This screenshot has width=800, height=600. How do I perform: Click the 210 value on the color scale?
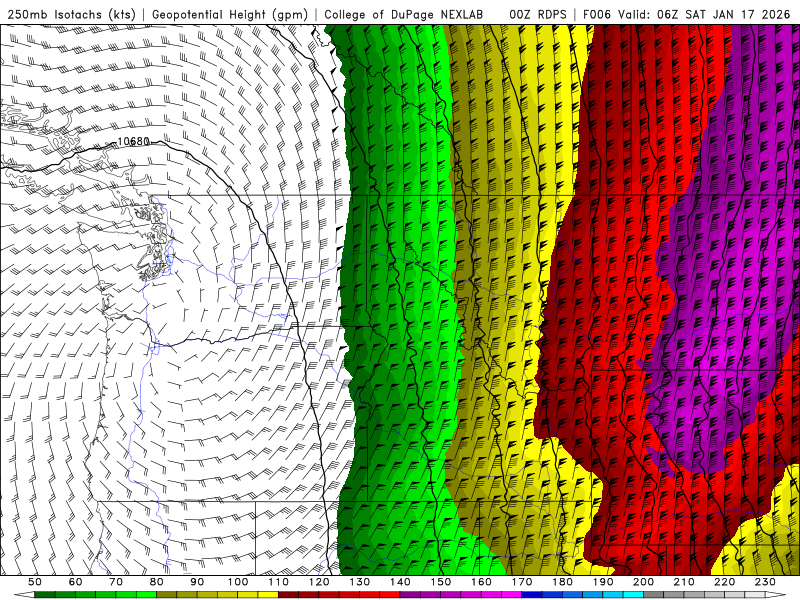point(684,582)
